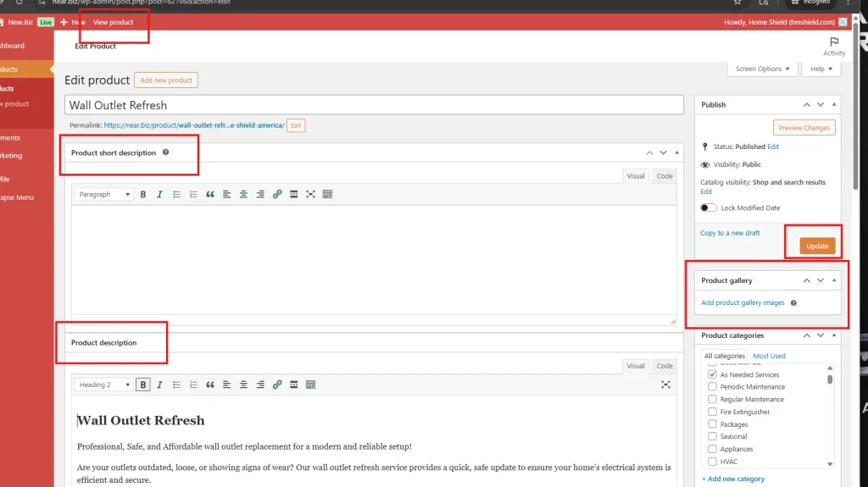Uncheck the As Needed Services category
Image resolution: width=868 pixels, height=487 pixels.
[712, 374]
